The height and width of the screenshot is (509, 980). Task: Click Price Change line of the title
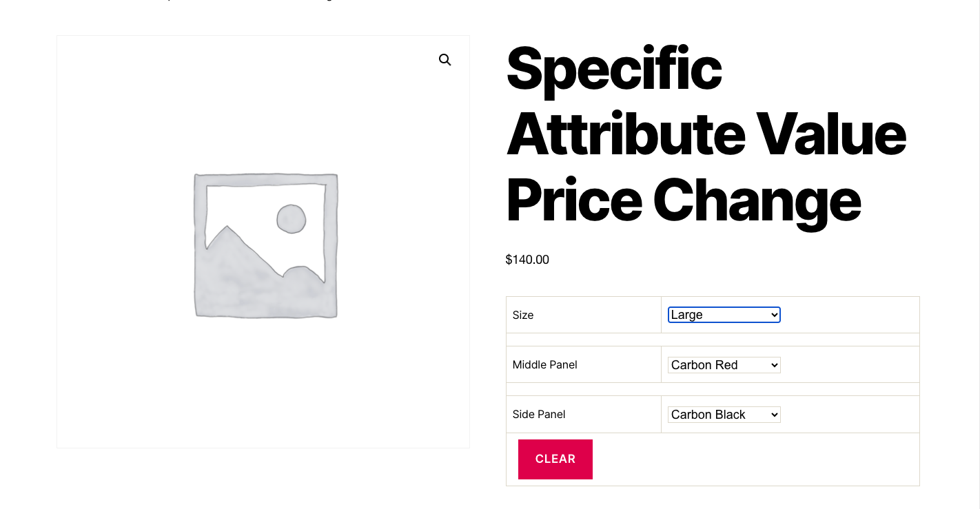pos(683,200)
